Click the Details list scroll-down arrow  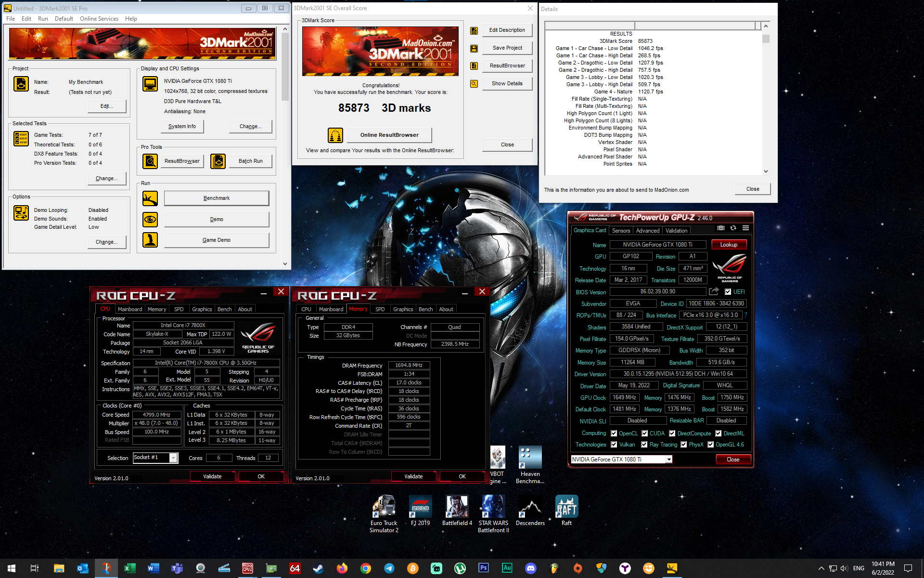pos(766,171)
